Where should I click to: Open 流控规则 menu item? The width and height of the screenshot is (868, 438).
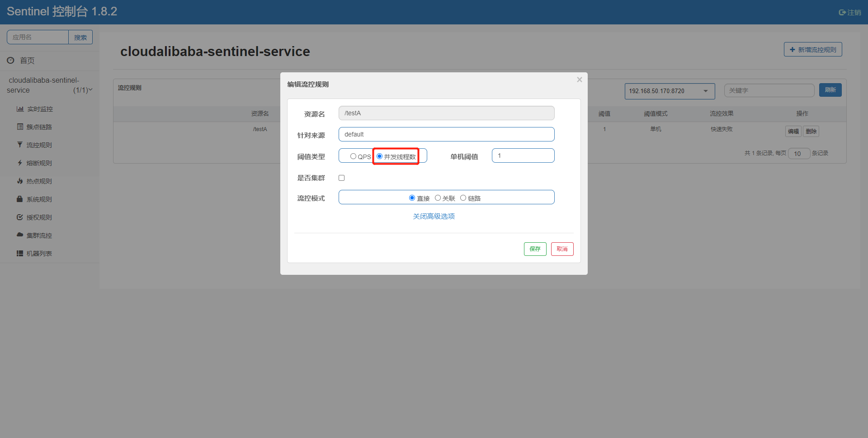pos(39,145)
